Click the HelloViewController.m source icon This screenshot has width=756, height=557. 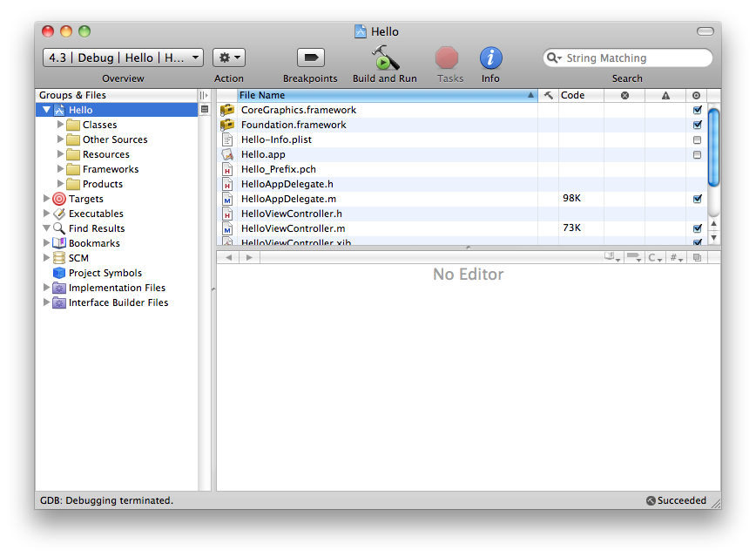click(227, 228)
